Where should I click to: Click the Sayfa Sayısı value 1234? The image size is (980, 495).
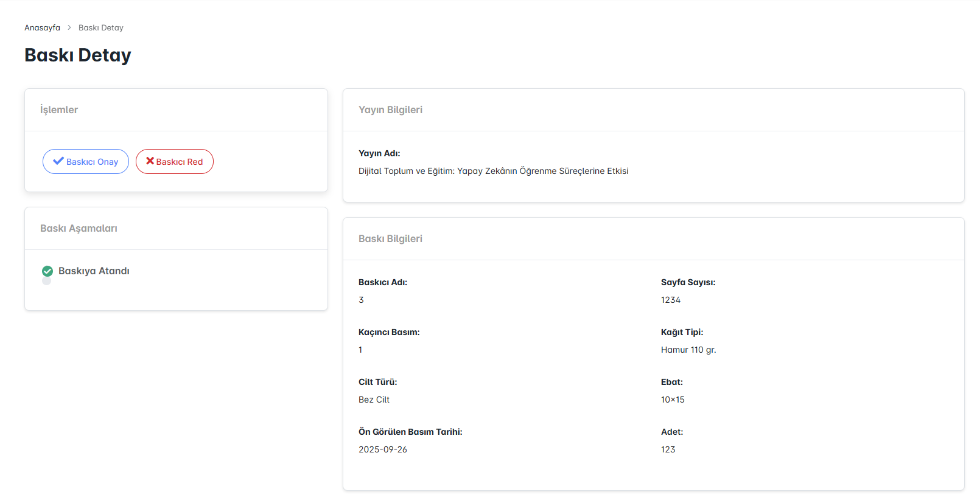coord(671,300)
